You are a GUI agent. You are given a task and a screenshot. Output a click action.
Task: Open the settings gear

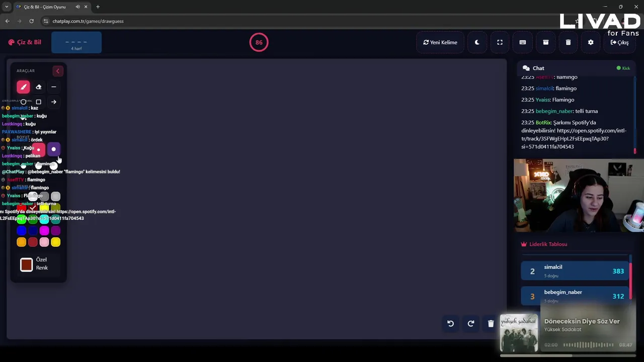tap(591, 42)
